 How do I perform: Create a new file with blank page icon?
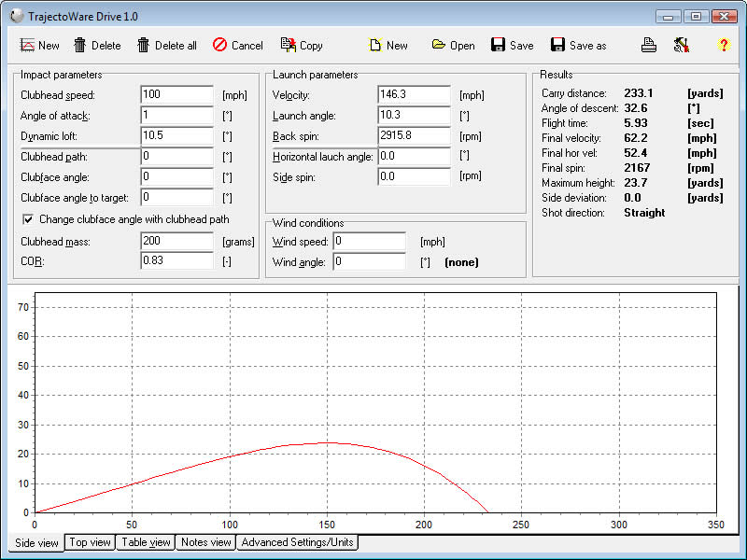[x=375, y=45]
